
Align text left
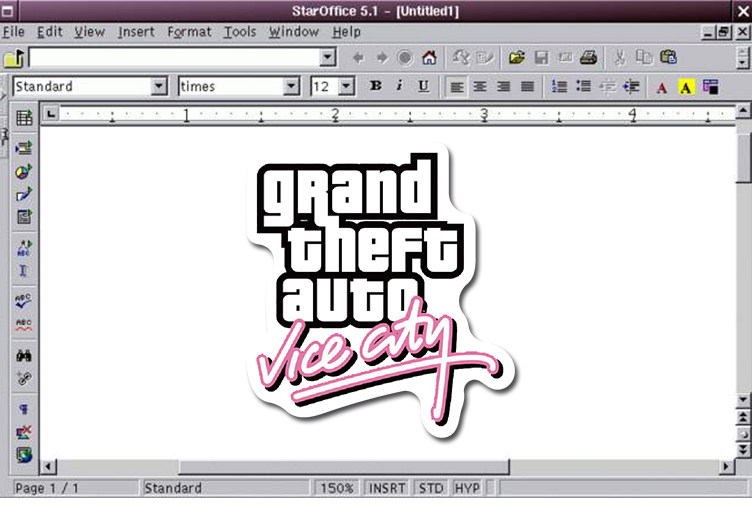tap(457, 87)
